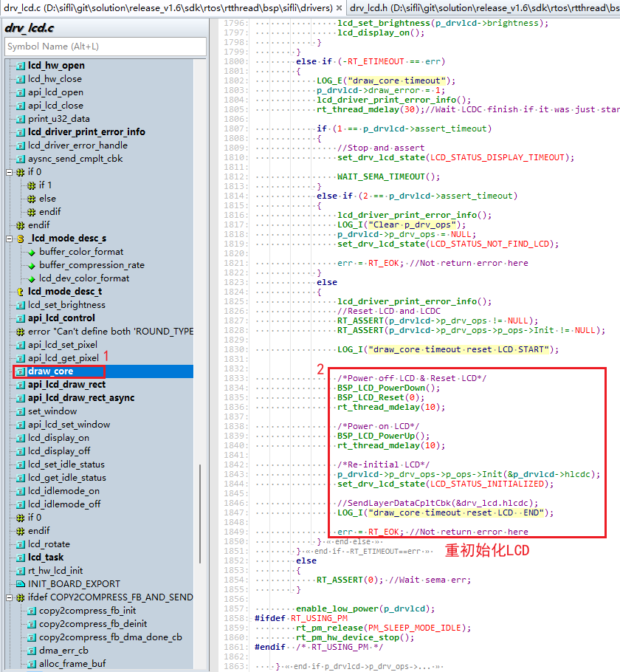Click the function icon beside lcd_task
The image size is (620, 672).
tap(21, 558)
